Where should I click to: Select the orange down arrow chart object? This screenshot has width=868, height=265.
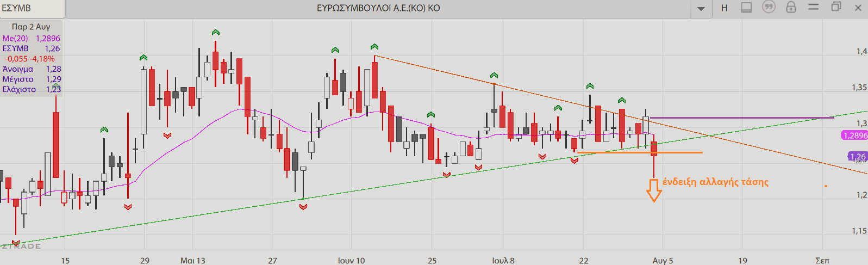[x=654, y=190]
